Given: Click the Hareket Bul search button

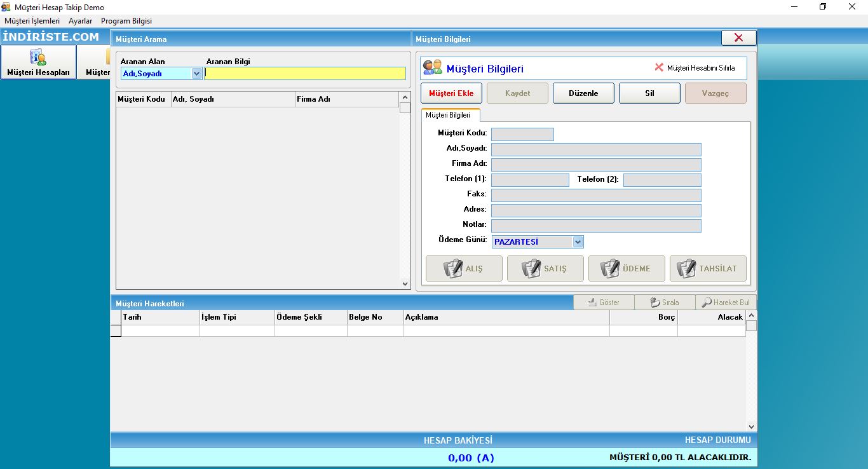Looking at the screenshot, I should [726, 302].
